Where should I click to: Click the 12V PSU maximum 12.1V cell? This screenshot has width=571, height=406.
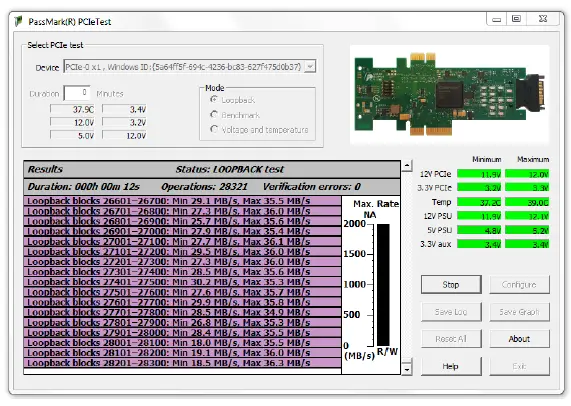coord(527,216)
